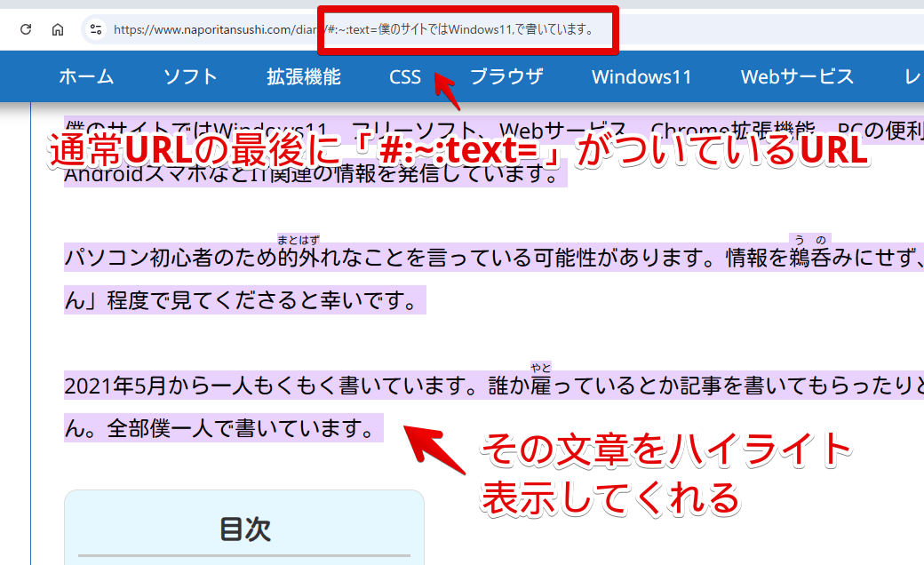Open the CSS menu item

pyautogui.click(x=405, y=76)
